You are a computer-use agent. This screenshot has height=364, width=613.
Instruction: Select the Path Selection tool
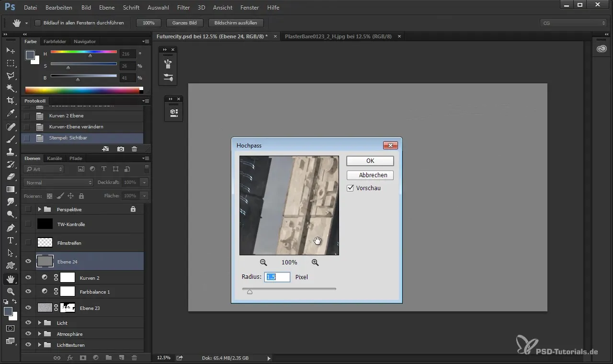(x=11, y=253)
